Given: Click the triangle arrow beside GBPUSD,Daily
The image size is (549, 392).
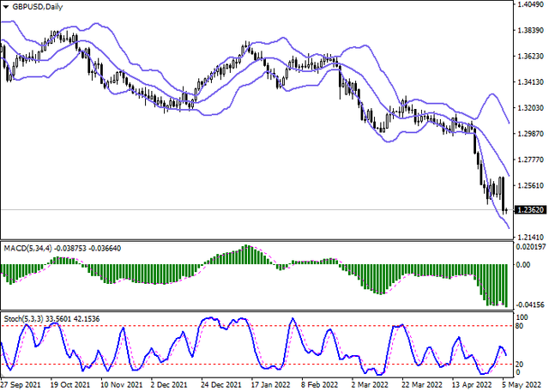Looking at the screenshot, I should point(8,8).
